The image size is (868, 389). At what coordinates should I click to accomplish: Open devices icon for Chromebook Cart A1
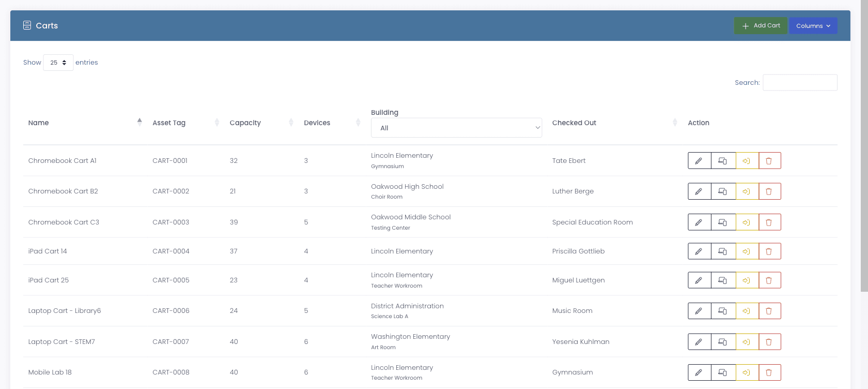[x=723, y=160]
